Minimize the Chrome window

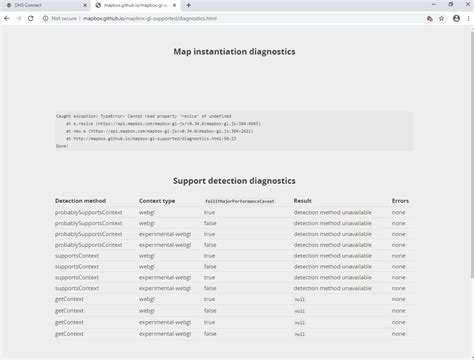click(x=434, y=5)
